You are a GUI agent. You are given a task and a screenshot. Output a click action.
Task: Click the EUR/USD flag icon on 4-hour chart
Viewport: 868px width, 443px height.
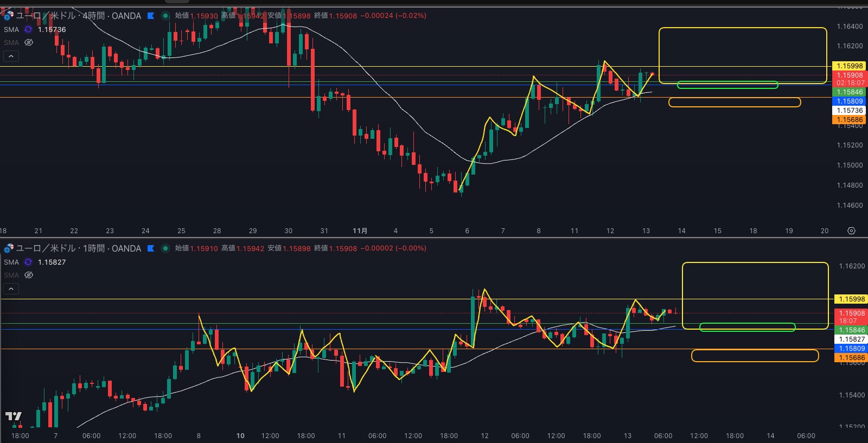coord(8,16)
